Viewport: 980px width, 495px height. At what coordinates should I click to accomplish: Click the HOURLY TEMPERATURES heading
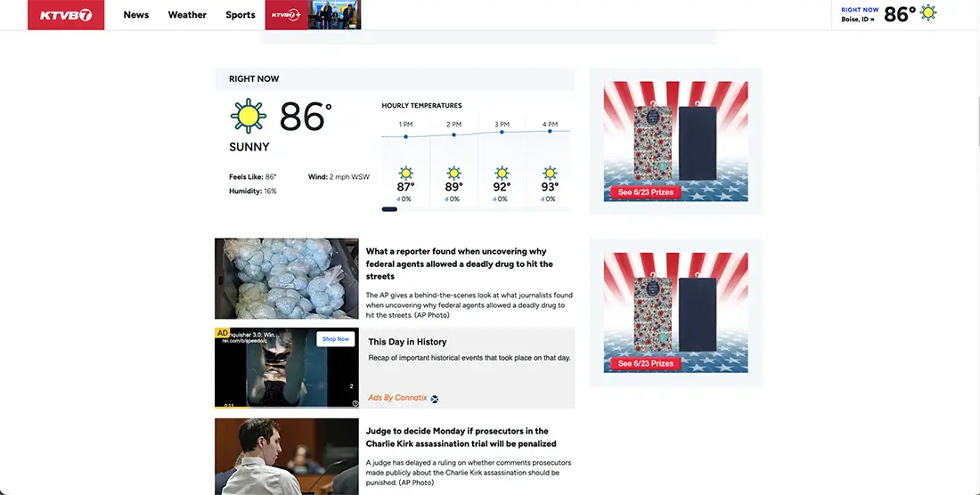[x=422, y=105]
